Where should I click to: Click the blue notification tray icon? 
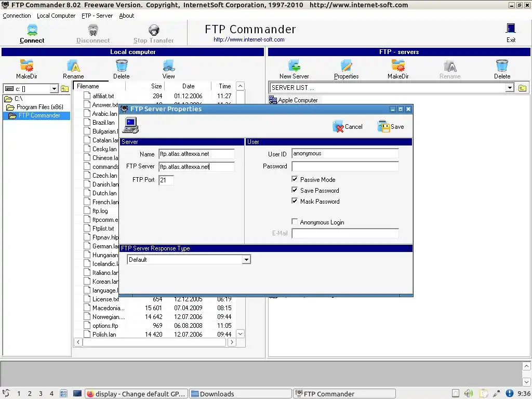click(509, 394)
